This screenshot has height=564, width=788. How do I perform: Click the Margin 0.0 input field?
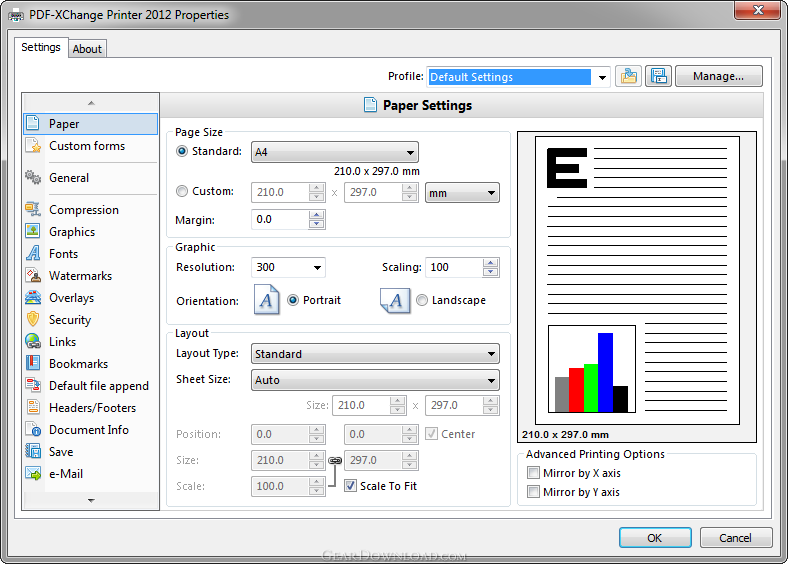click(x=280, y=220)
